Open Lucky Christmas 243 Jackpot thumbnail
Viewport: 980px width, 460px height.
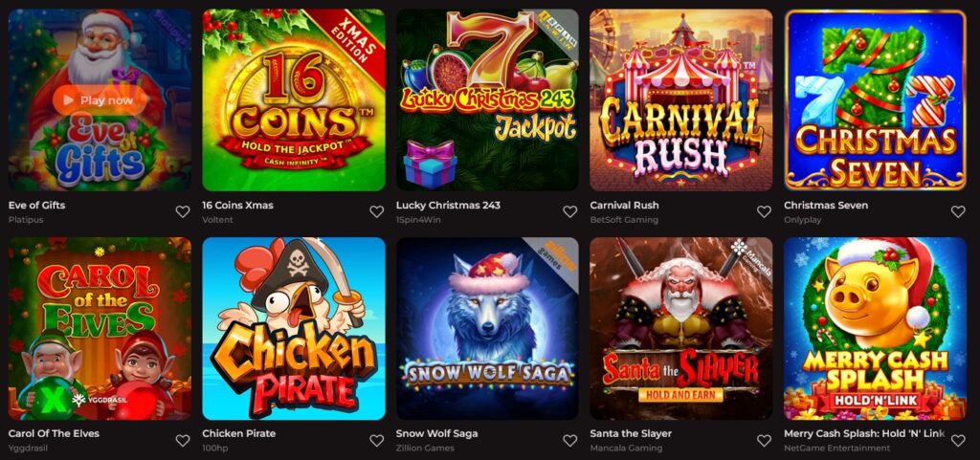487,99
